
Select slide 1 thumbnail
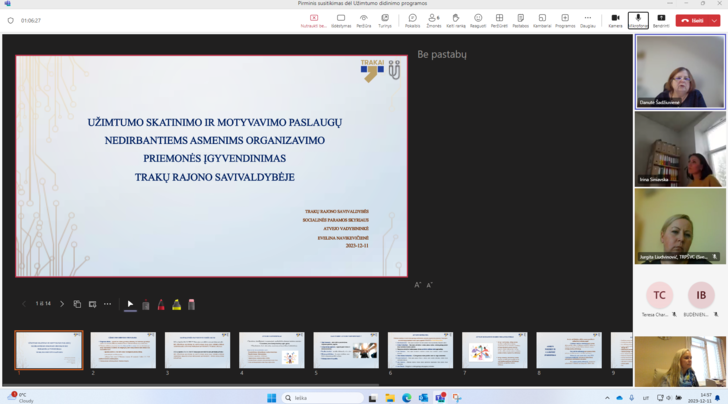pyautogui.click(x=49, y=350)
